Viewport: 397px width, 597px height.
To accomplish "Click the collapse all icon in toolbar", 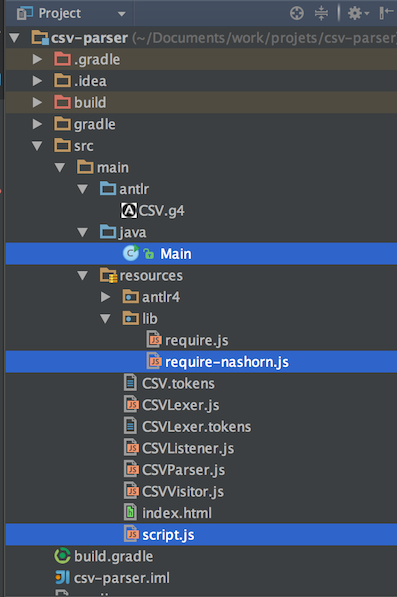I will tap(321, 13).
